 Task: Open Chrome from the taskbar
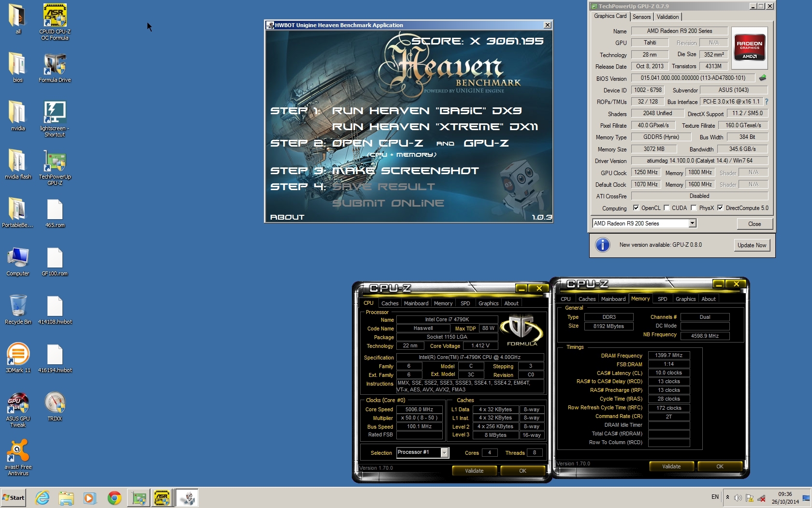[114, 498]
